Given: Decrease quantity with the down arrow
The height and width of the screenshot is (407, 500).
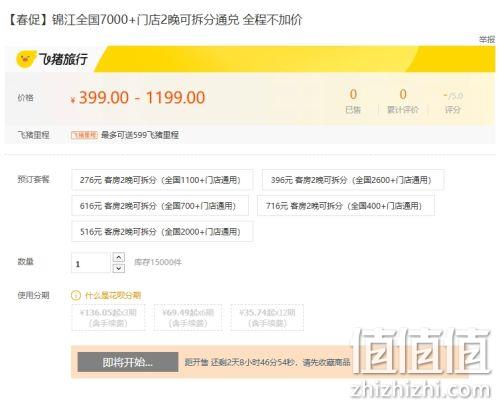Looking at the screenshot, I should pyautogui.click(x=119, y=268).
